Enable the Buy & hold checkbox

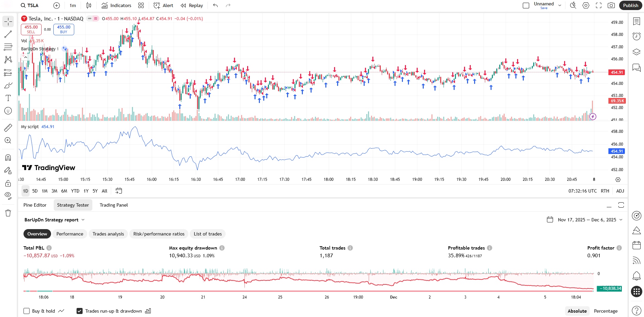pos(27,311)
